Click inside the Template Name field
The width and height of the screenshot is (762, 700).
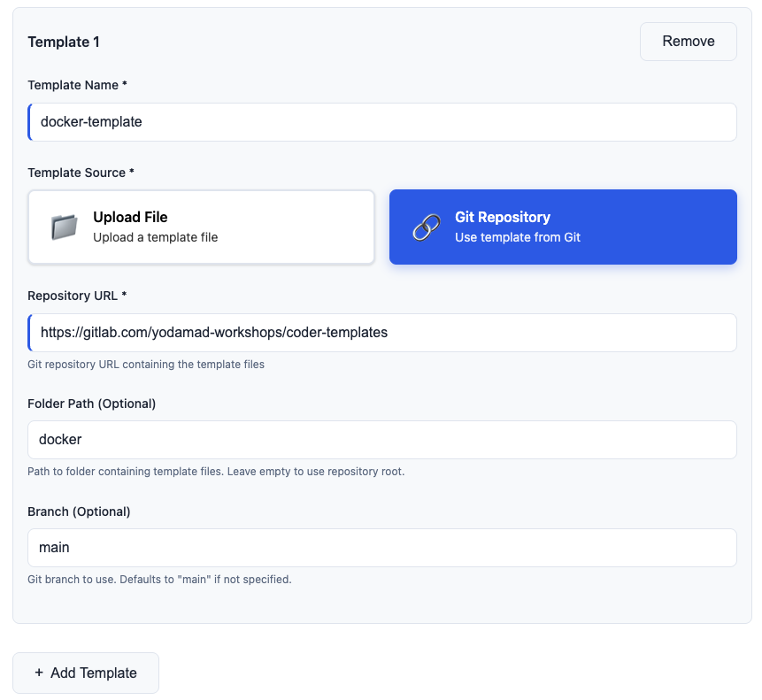[x=381, y=121]
